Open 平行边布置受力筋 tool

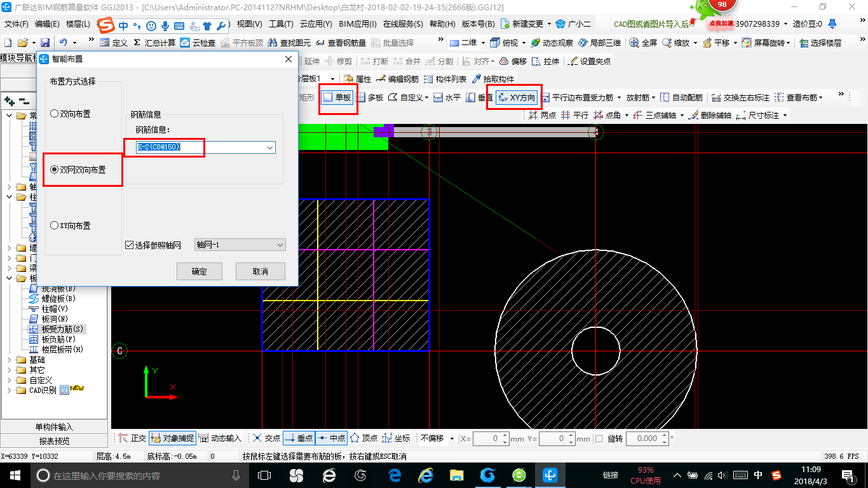pyautogui.click(x=577, y=98)
